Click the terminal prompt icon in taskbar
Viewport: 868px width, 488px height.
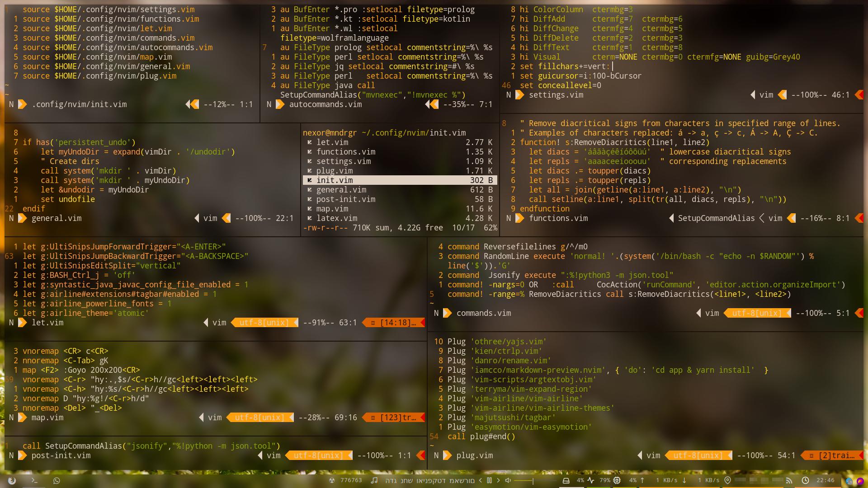tap(34, 481)
